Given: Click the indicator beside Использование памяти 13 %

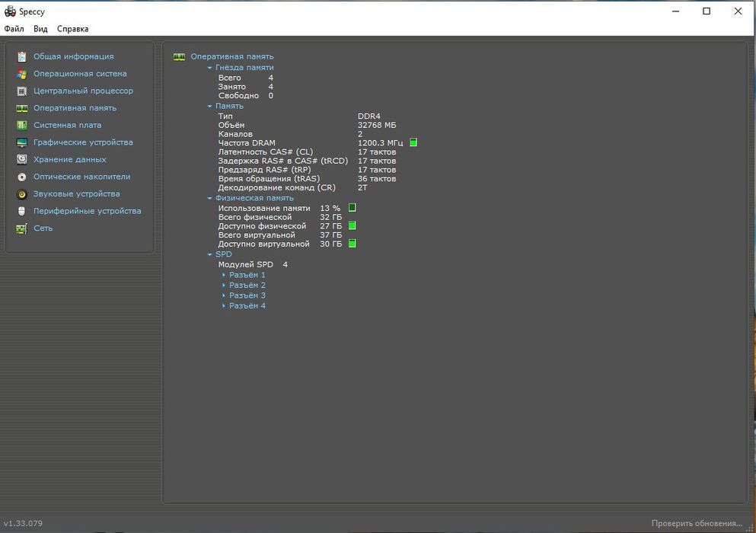Looking at the screenshot, I should point(352,208).
